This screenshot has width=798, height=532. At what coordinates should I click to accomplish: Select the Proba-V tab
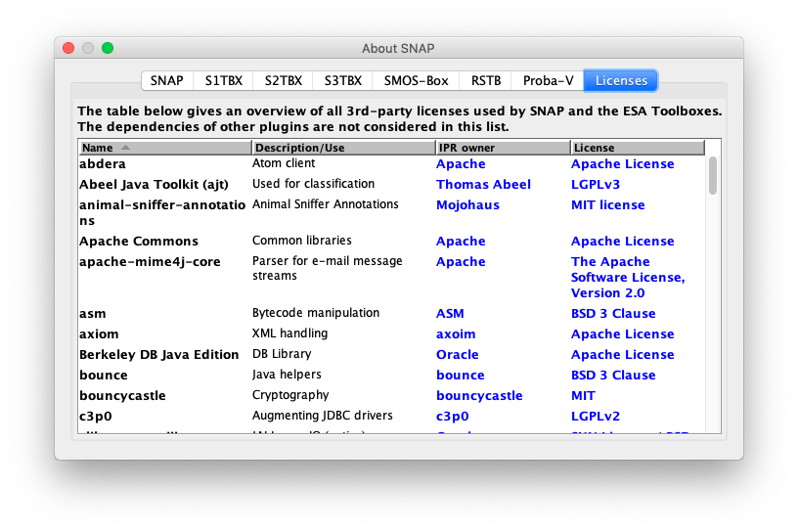(x=548, y=80)
